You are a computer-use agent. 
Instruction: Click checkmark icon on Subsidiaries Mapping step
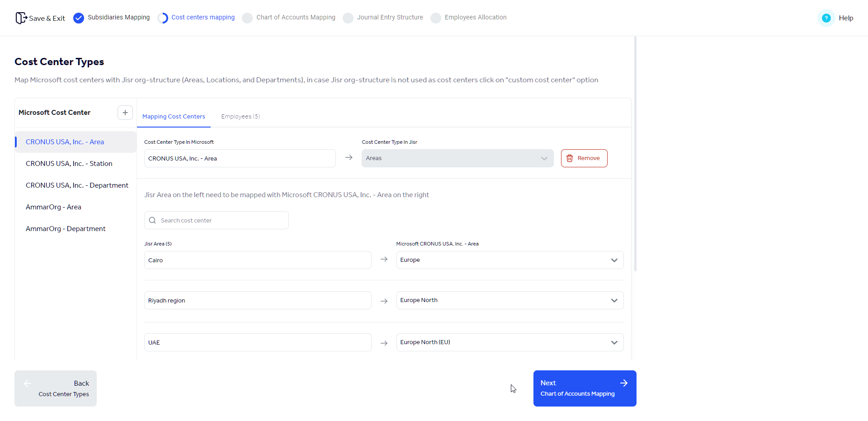point(79,18)
